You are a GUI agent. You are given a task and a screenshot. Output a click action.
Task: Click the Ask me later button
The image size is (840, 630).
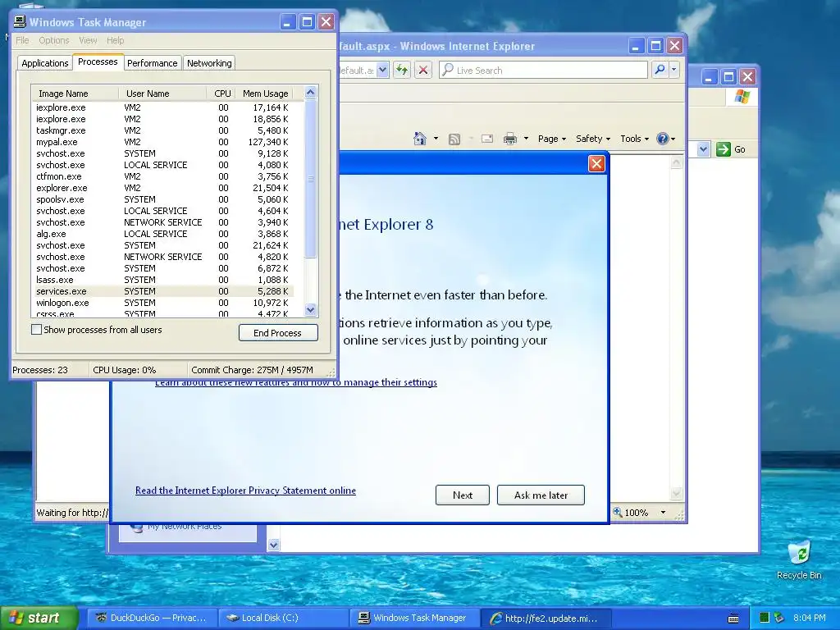click(541, 495)
